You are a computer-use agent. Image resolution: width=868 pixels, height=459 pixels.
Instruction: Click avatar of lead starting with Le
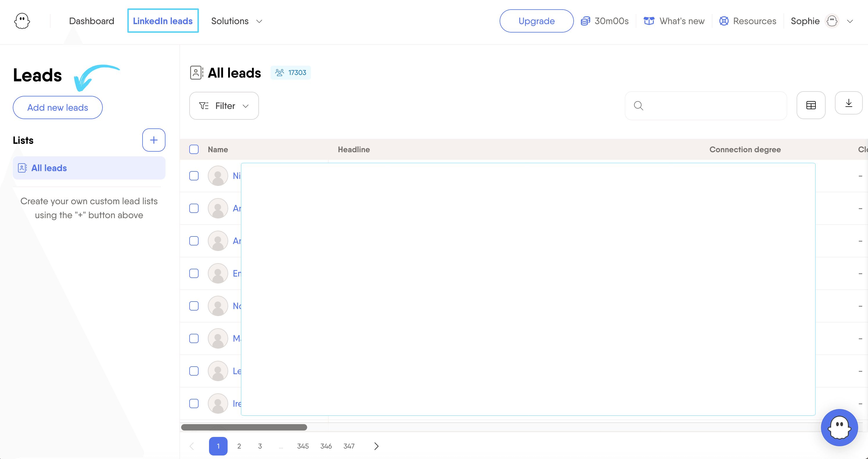[x=218, y=371]
